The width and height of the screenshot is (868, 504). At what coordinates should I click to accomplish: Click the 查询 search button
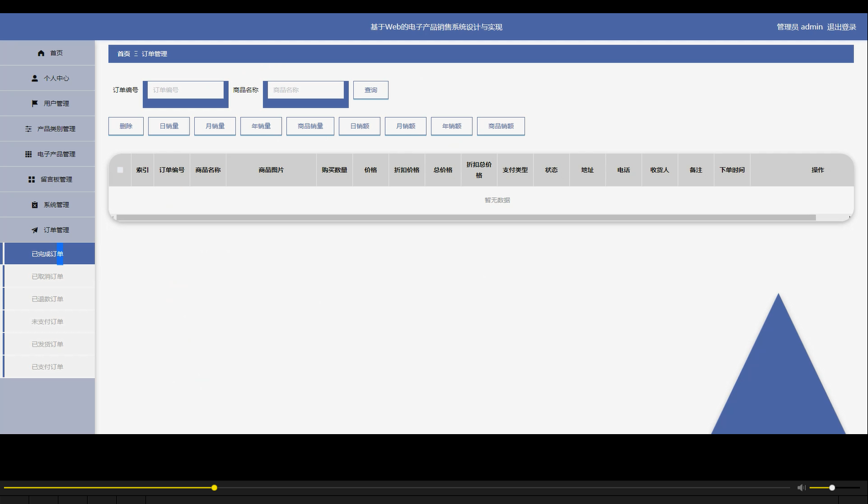[371, 90]
